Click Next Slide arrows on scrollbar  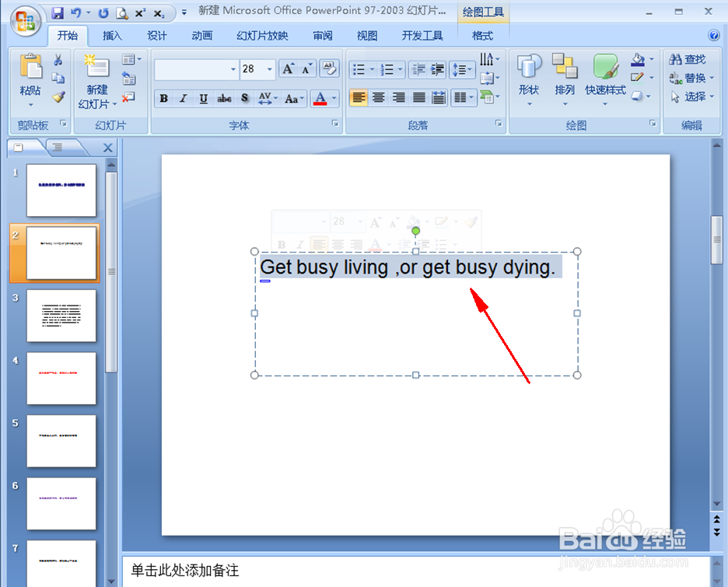[x=717, y=533]
